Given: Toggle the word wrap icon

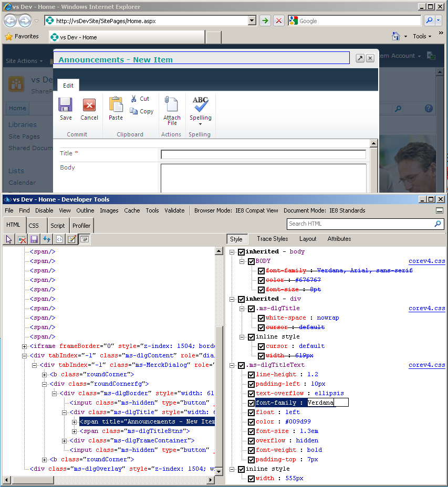Looking at the screenshot, I should [x=85, y=239].
